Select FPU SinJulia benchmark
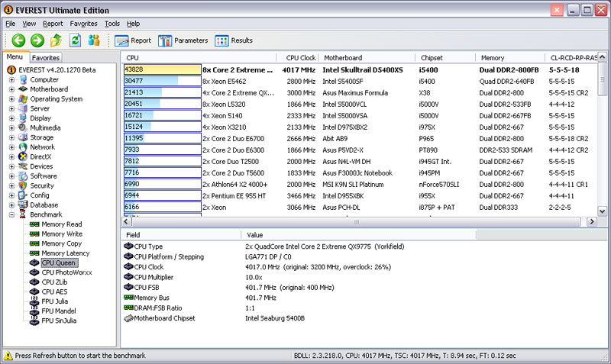This screenshot has height=364, width=611. coord(59,321)
